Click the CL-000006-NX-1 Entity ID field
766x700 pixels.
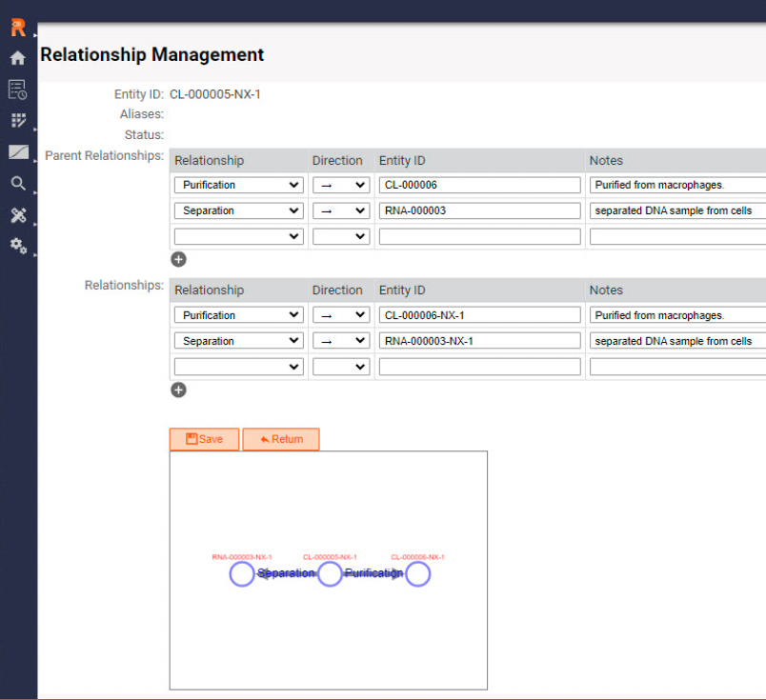(x=480, y=315)
